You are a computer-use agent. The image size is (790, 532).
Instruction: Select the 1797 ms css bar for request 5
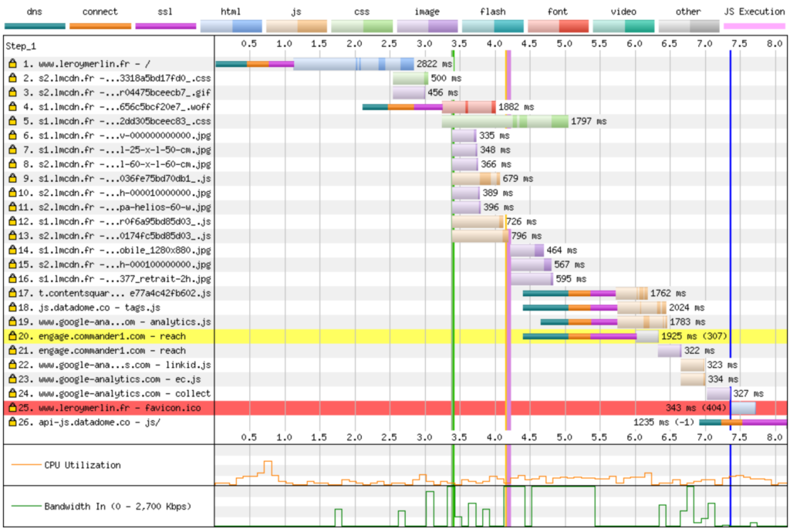tap(505, 122)
